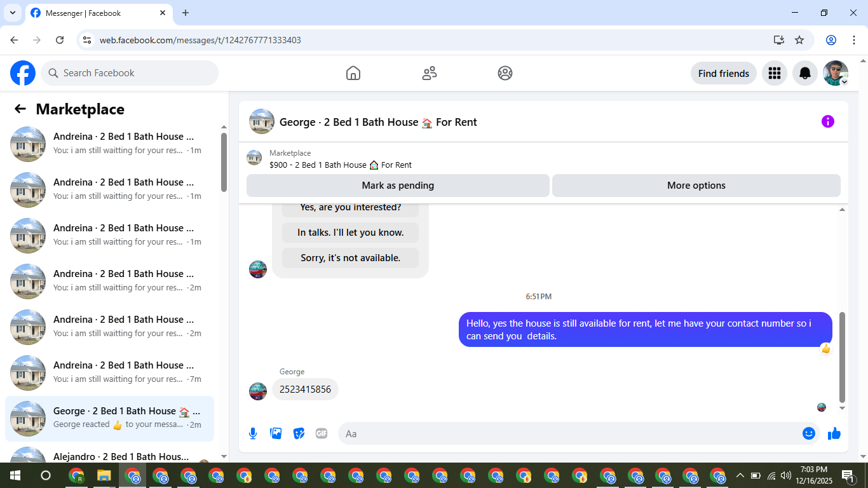Focus the Search Facebook field

point(130,73)
